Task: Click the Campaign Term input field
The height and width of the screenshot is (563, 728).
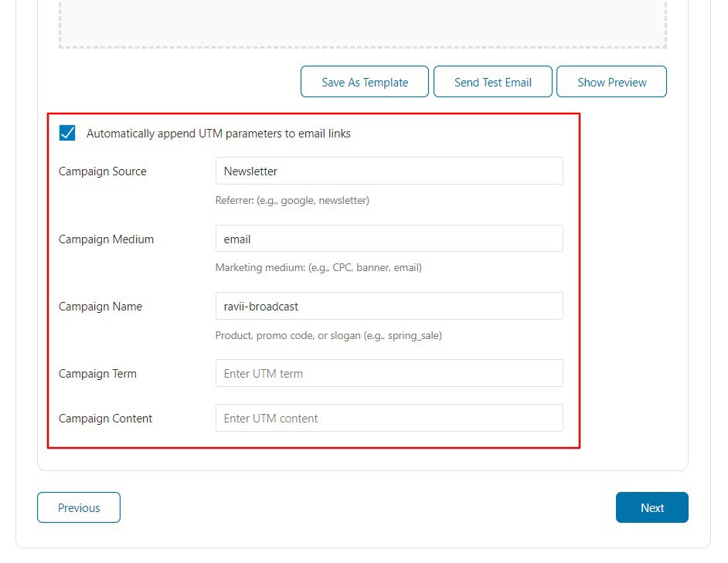Action: click(x=389, y=373)
